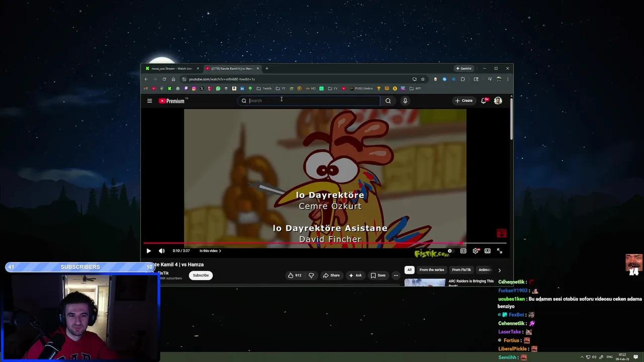Toggle closed captions on the video

coord(463,251)
